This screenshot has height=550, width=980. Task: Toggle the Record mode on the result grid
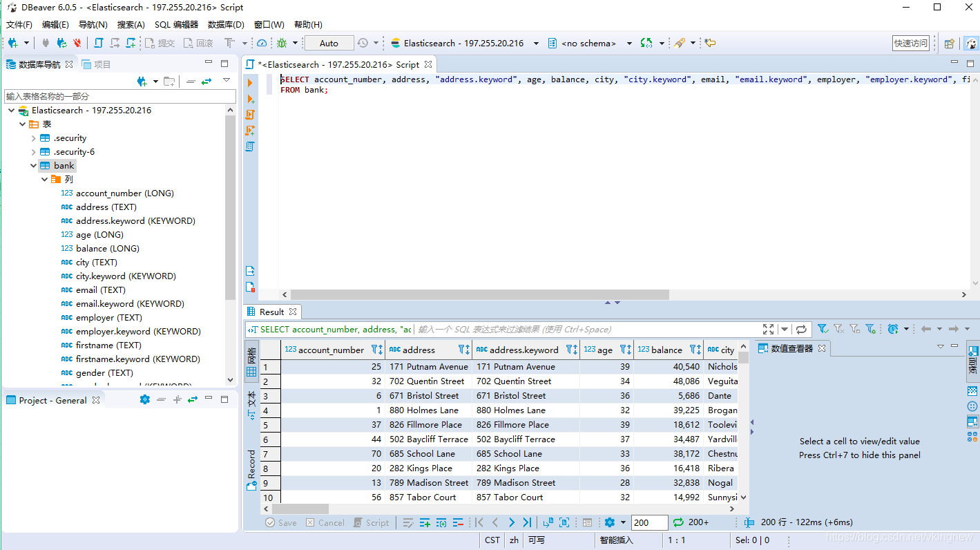click(251, 468)
